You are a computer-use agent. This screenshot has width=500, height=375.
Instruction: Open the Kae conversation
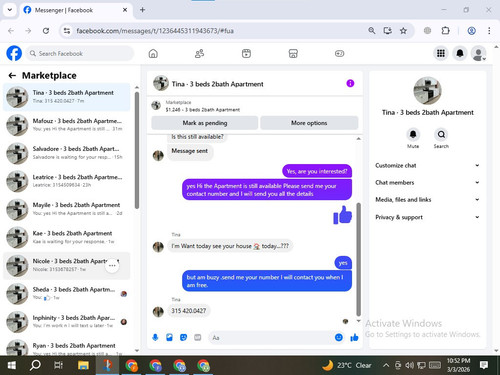click(67, 237)
